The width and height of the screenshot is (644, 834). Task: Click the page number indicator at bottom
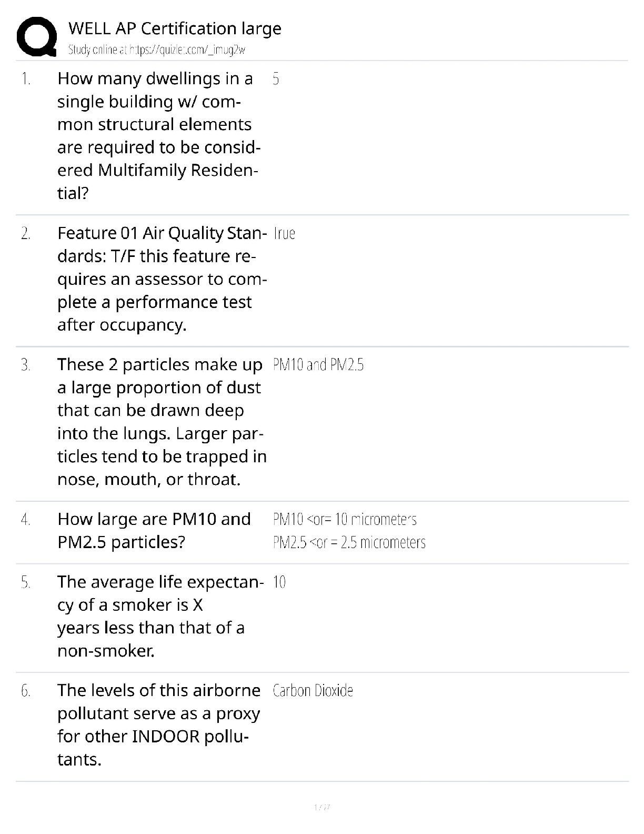321,807
